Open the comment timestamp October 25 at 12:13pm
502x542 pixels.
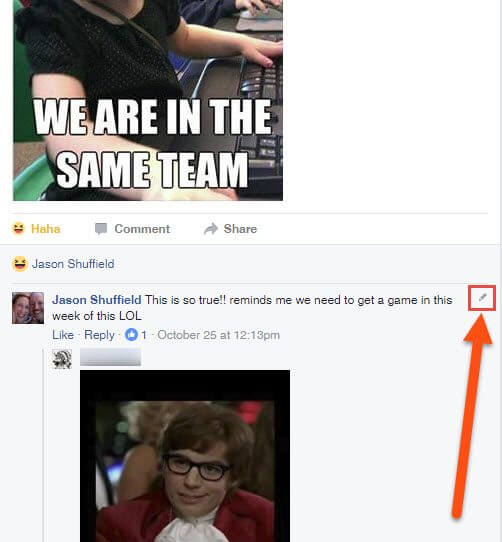[x=219, y=335]
